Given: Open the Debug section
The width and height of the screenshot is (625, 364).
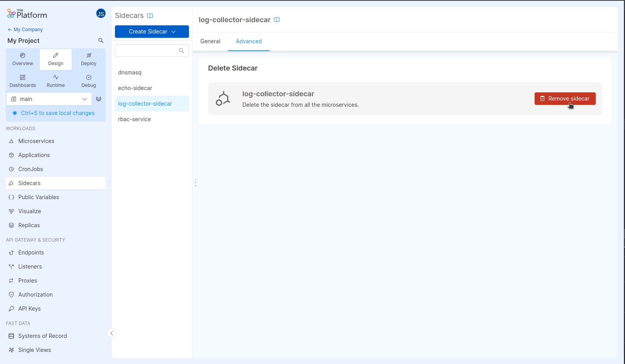Looking at the screenshot, I should tap(88, 81).
